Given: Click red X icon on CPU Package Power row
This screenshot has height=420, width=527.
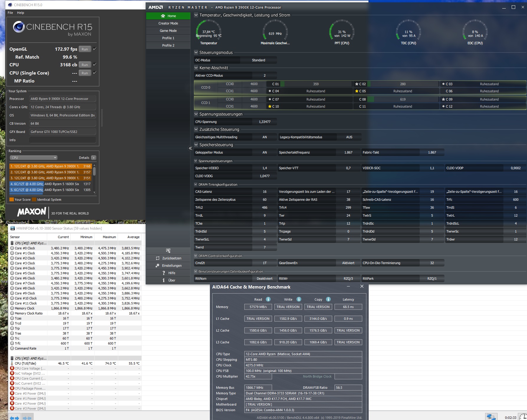Looking at the screenshot, I should 12,388.
